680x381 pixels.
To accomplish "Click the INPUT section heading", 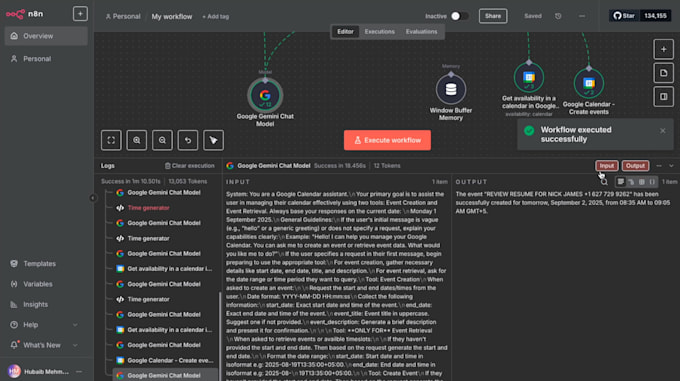I will click(x=238, y=182).
